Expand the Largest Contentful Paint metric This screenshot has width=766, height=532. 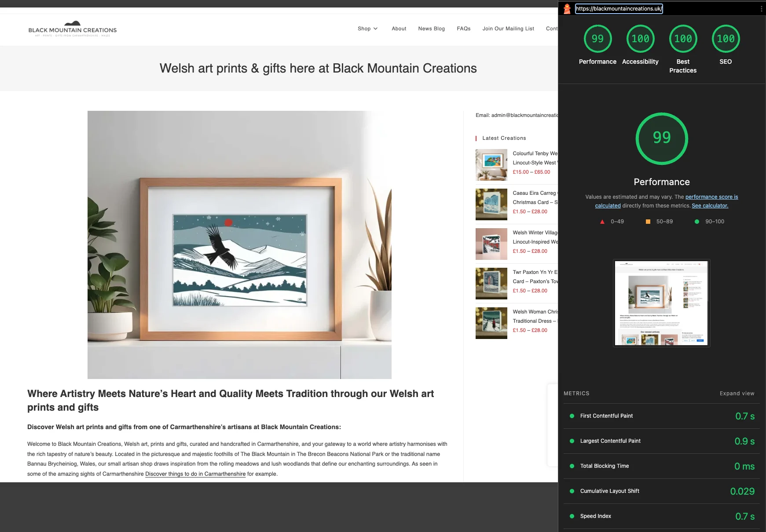click(662, 441)
